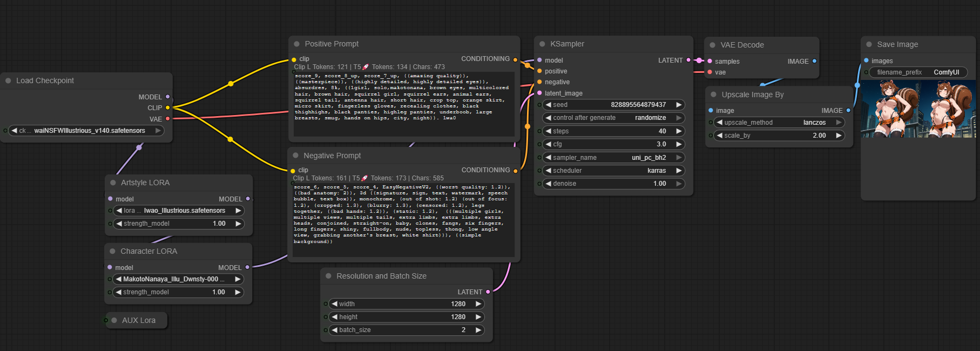
Task: Collapse the Upscale Image By node dot
Action: (713, 94)
